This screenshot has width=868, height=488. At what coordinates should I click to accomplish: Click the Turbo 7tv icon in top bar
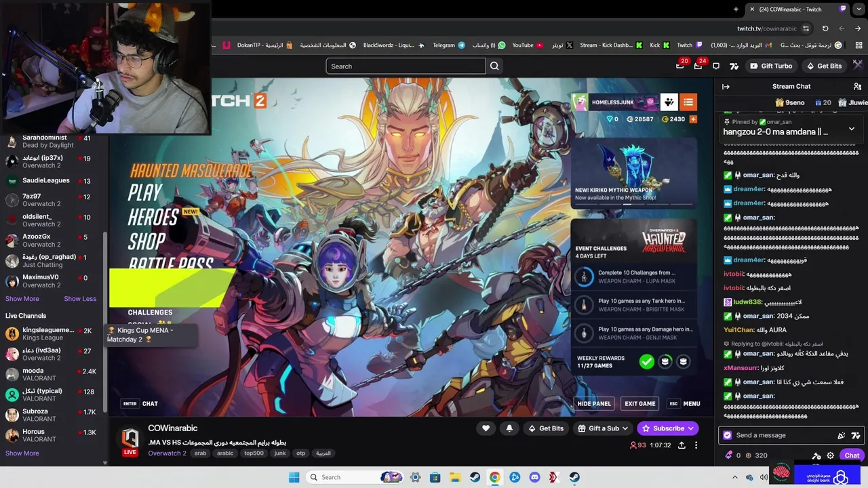pos(734,66)
